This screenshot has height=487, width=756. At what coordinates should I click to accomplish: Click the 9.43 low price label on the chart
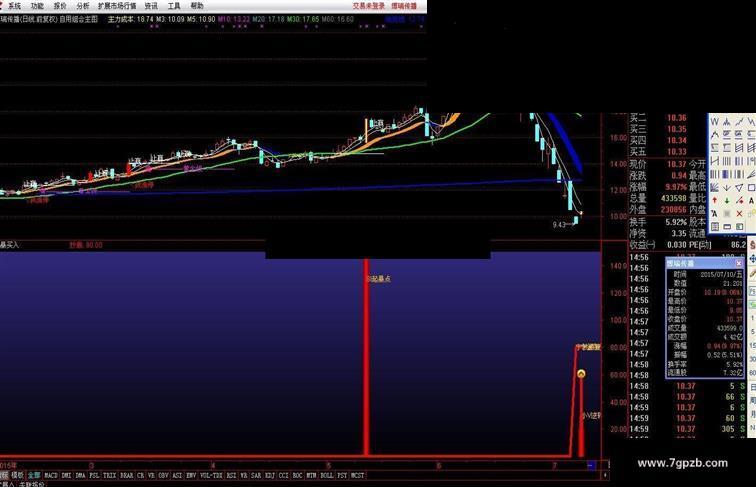(x=559, y=225)
